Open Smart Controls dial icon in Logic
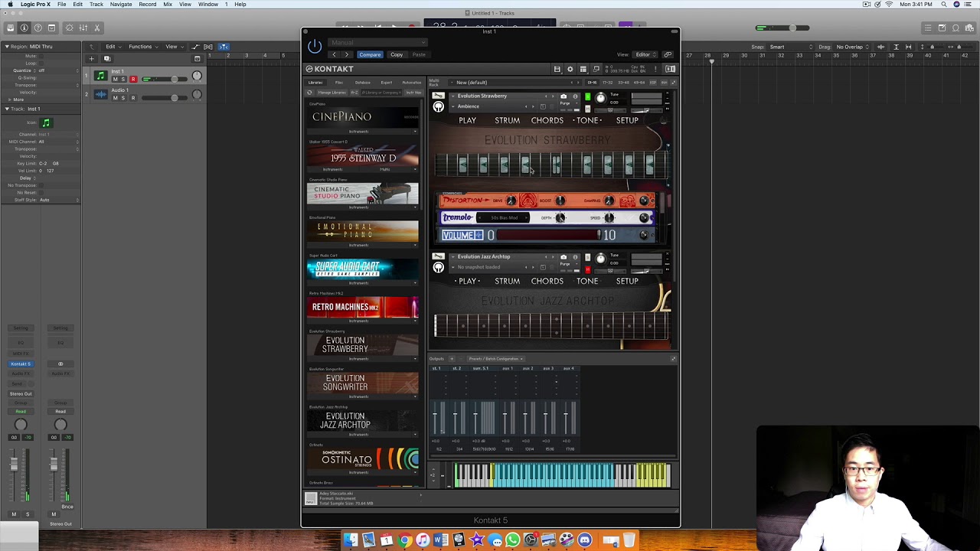This screenshot has height=551, width=980. click(69, 28)
